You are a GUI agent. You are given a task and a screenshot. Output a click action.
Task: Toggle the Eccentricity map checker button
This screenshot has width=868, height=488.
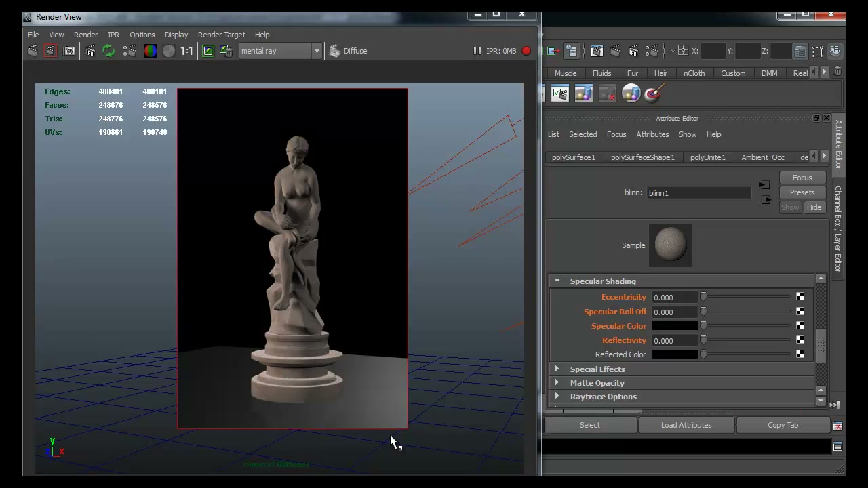coord(800,297)
